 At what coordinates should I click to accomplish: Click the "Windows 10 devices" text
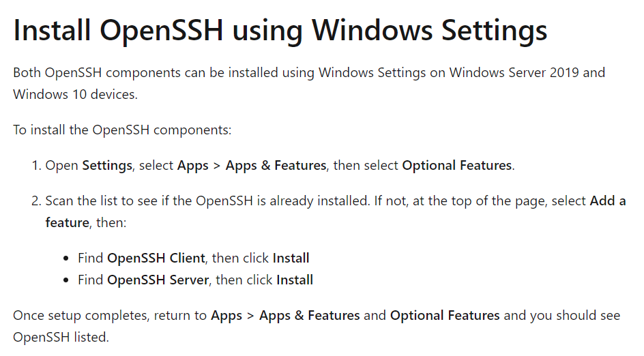click(74, 94)
